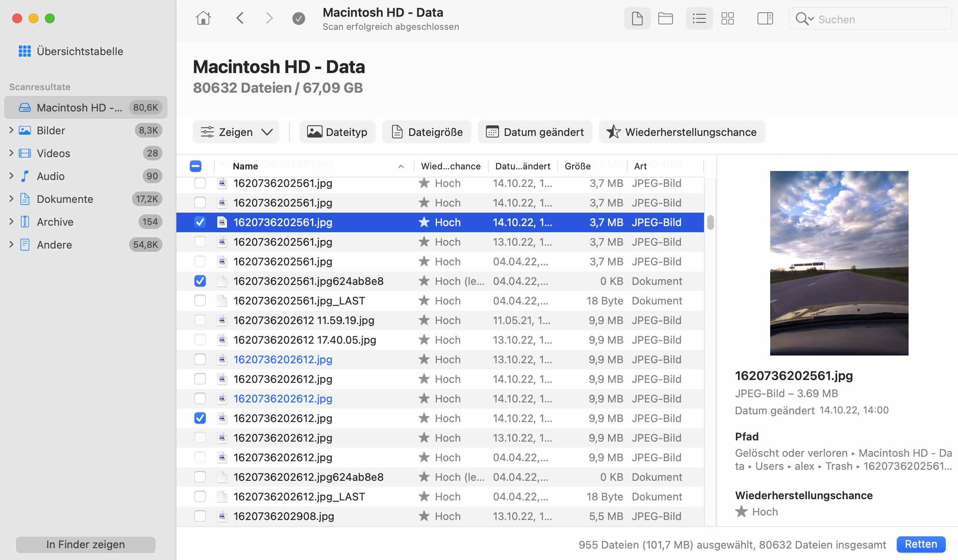Click the Videos category icon
Image resolution: width=958 pixels, height=560 pixels.
pyautogui.click(x=25, y=153)
